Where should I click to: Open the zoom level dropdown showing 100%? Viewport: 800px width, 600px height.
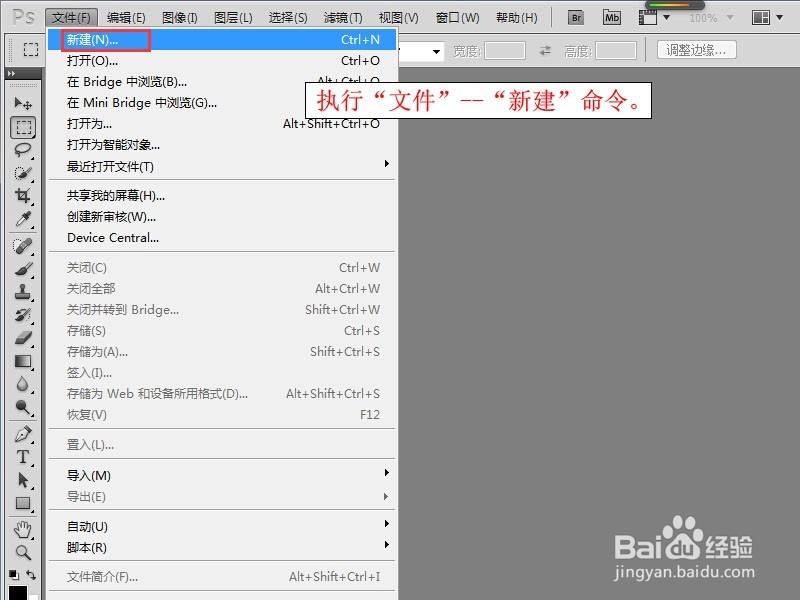(x=710, y=17)
